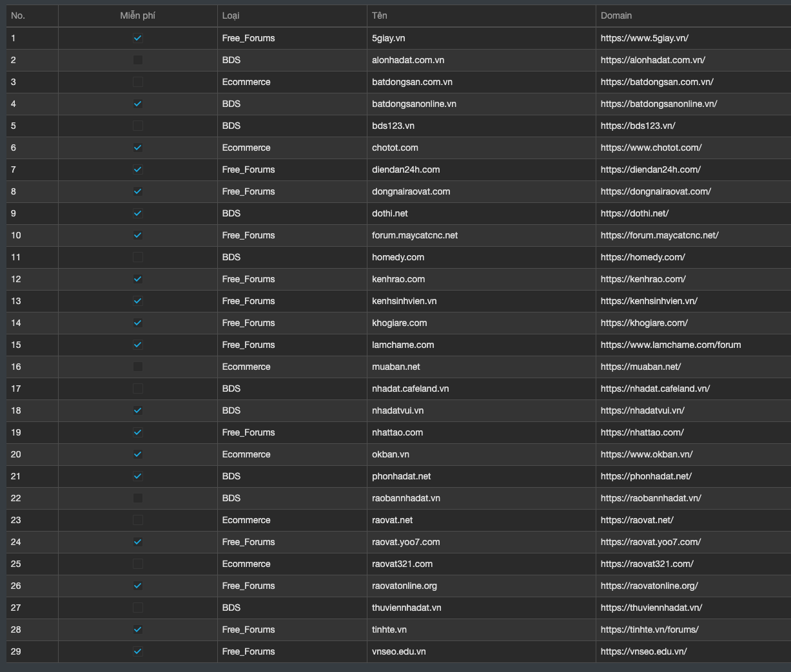Open the https://www.chotot.com/ domain link
Viewport: 791px width, 672px height.
651,148
